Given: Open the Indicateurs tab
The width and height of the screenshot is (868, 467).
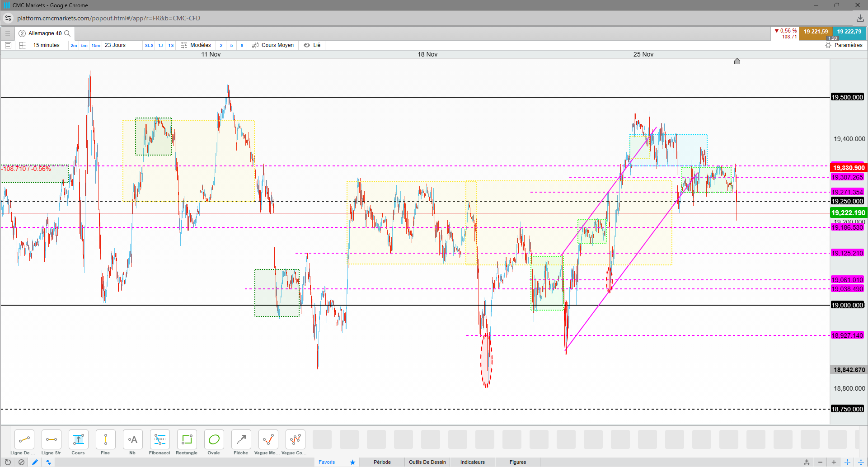Looking at the screenshot, I should click(x=473, y=462).
